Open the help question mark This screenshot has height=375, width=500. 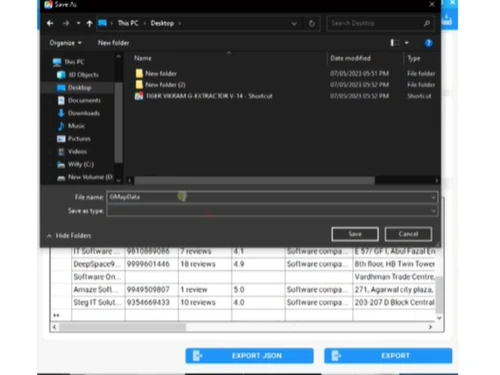428,43
